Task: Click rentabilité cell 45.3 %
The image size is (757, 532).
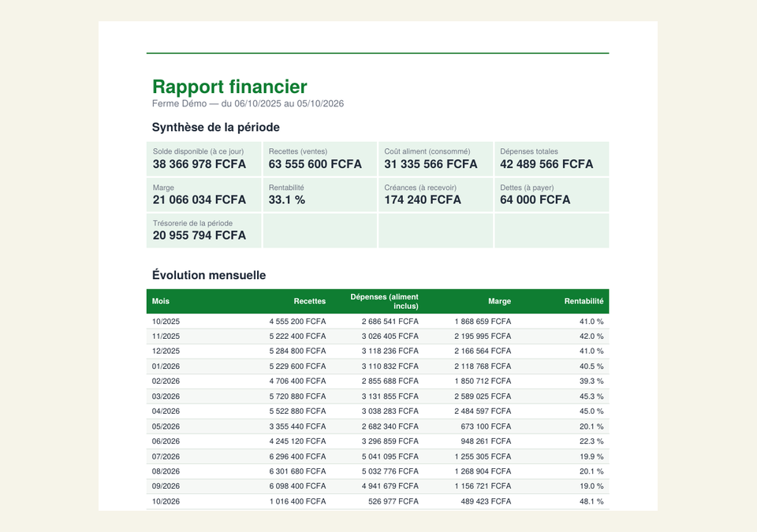Action: tap(591, 396)
